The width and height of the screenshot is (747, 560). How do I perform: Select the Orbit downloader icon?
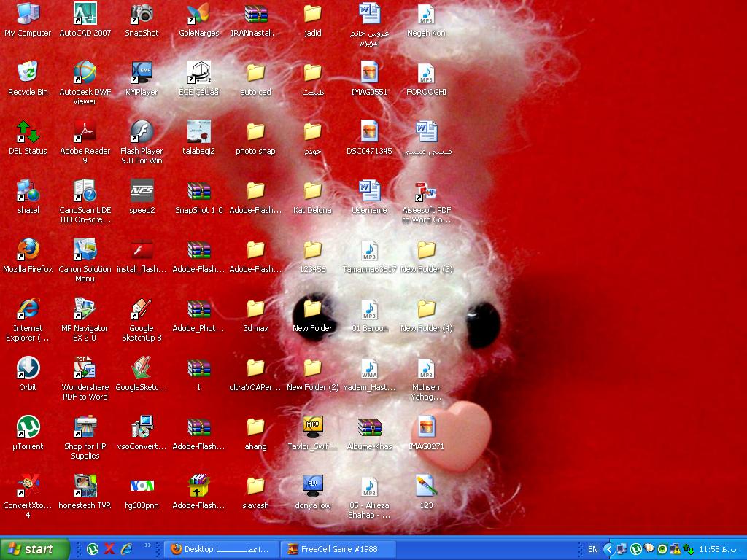click(x=28, y=368)
